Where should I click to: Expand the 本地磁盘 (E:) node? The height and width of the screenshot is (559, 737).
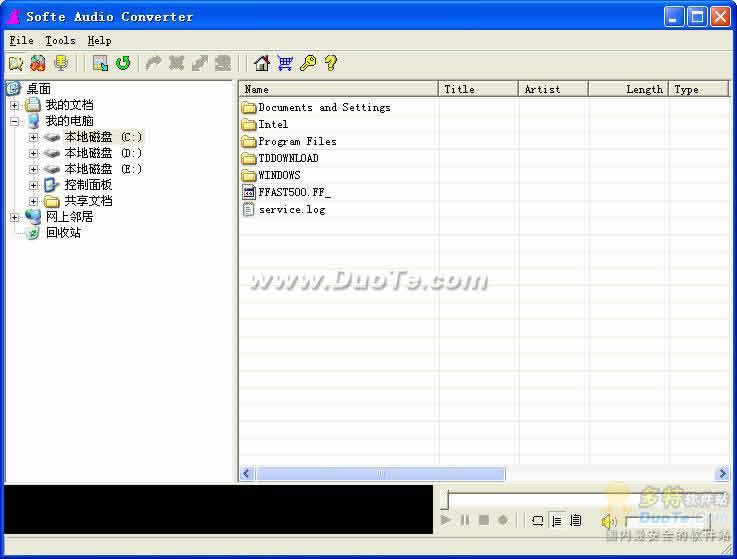tap(33, 169)
